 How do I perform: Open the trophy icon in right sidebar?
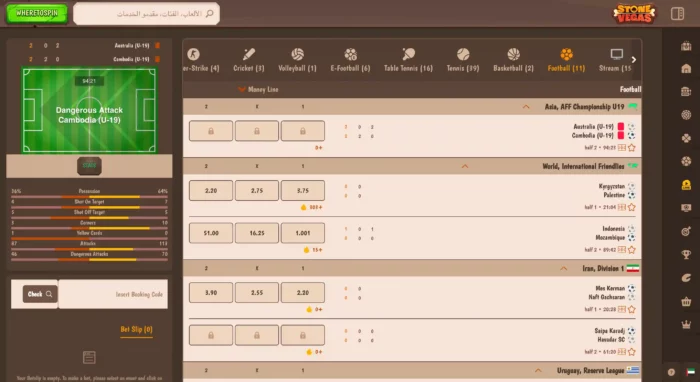pos(686,254)
